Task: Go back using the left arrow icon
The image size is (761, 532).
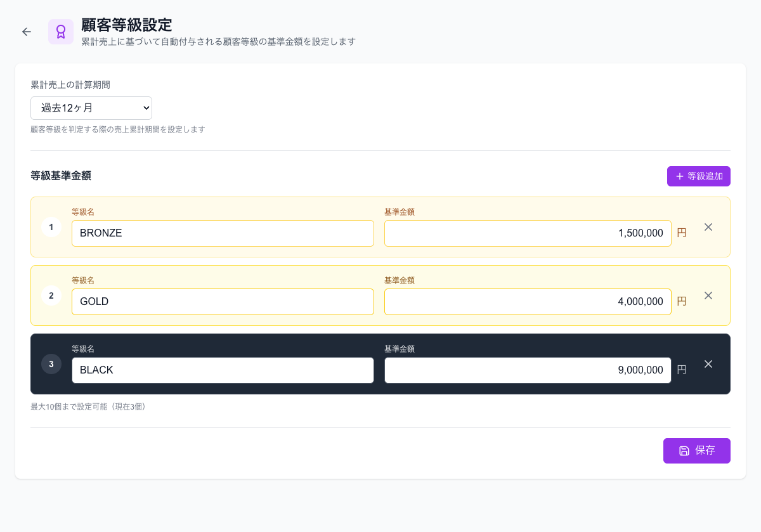Action: pyautogui.click(x=27, y=32)
